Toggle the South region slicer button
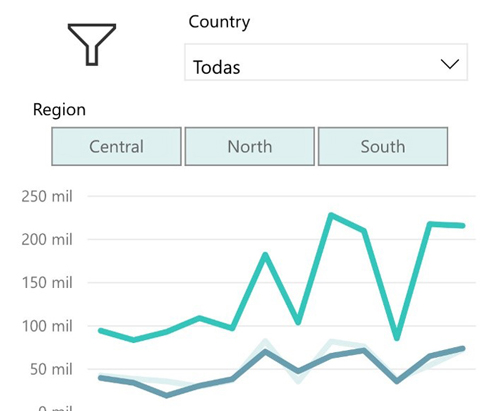 coord(383,146)
